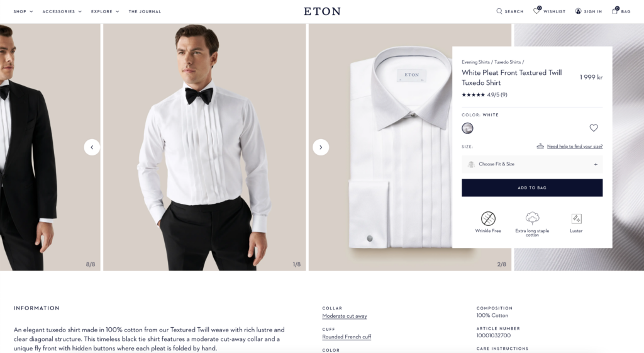This screenshot has height=353, width=644.
Task: Expand the Choose Fit & Size selector
Action: [532, 164]
